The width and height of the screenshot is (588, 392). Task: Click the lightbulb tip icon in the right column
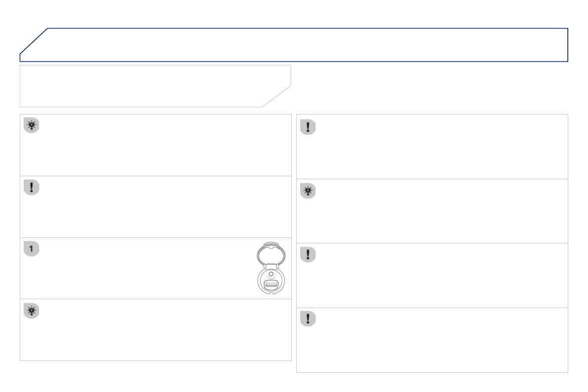(x=308, y=192)
